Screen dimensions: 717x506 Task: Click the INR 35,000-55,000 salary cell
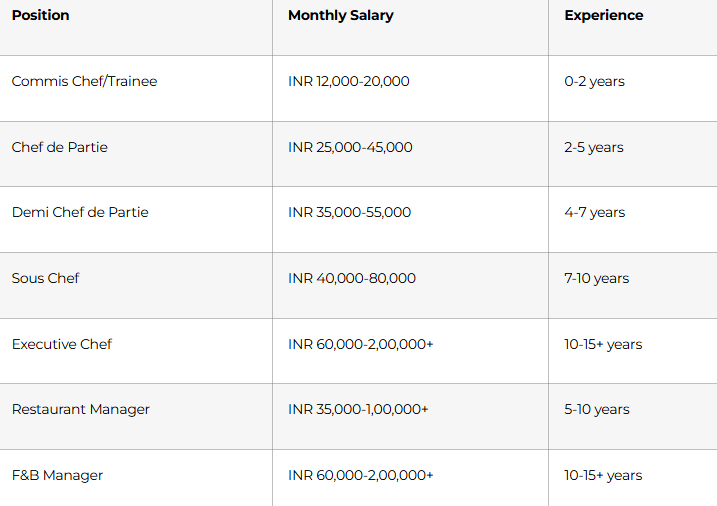(x=349, y=213)
